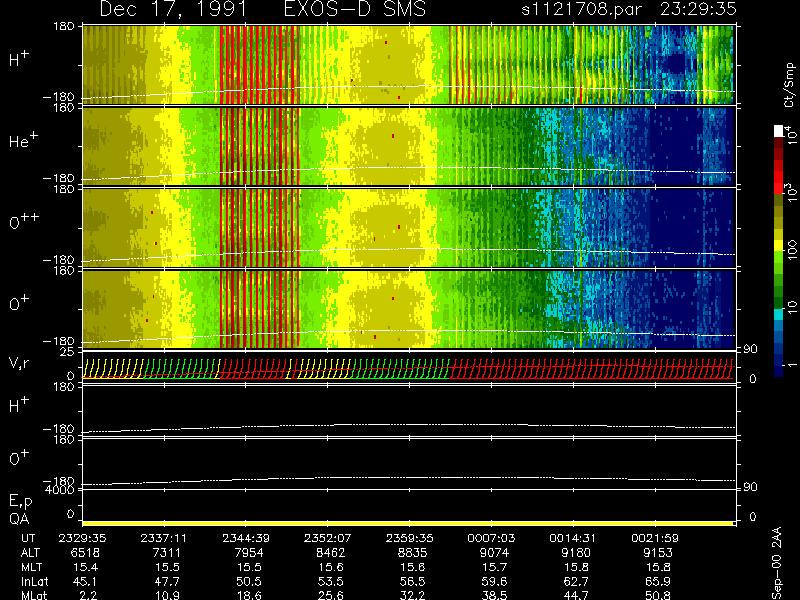Click the InLat value "50.5"
Screen dimensions: 800x600
pyautogui.click(x=249, y=582)
